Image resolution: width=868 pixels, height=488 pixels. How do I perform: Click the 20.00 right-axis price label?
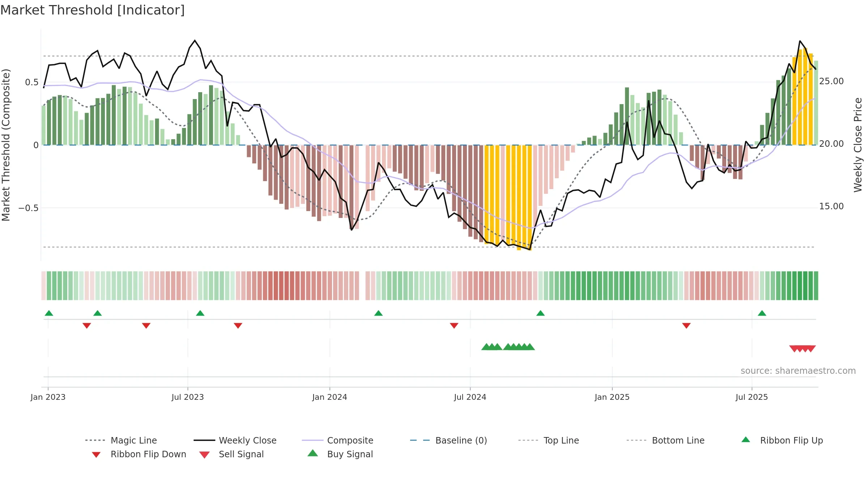coord(831,144)
